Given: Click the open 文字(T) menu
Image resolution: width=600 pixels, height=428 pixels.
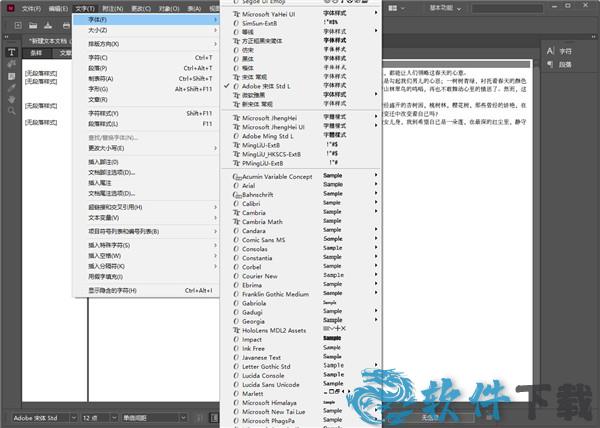Looking at the screenshot, I should click(85, 8).
